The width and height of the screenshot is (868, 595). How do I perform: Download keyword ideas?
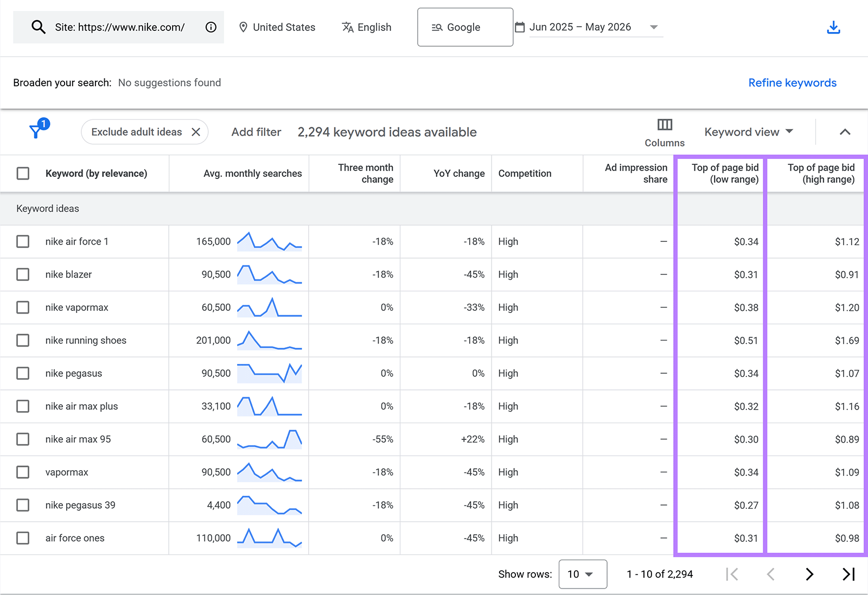(833, 27)
